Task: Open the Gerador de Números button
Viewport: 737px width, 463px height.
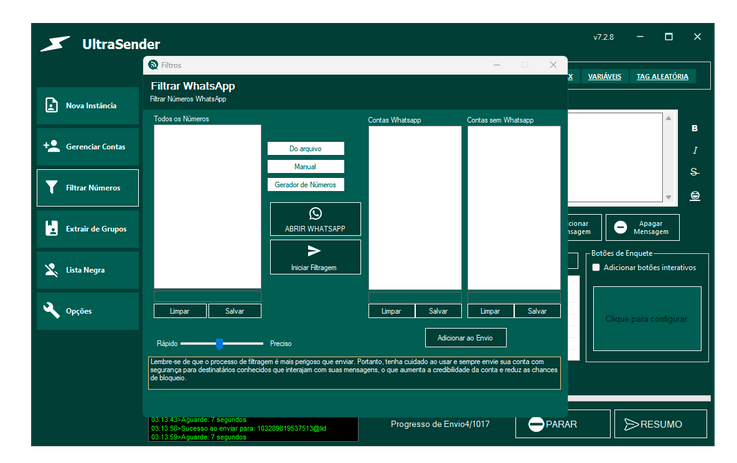Action: coord(306,185)
